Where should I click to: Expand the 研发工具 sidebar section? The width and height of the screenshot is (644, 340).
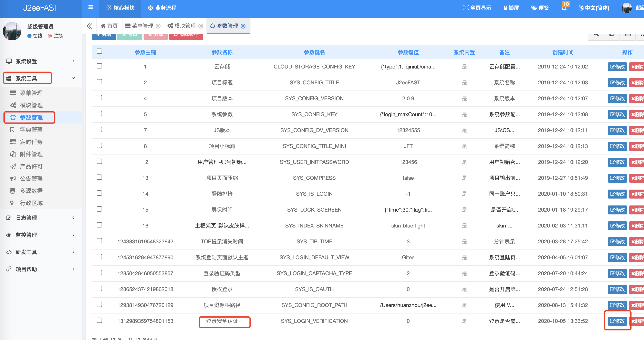[x=41, y=252]
